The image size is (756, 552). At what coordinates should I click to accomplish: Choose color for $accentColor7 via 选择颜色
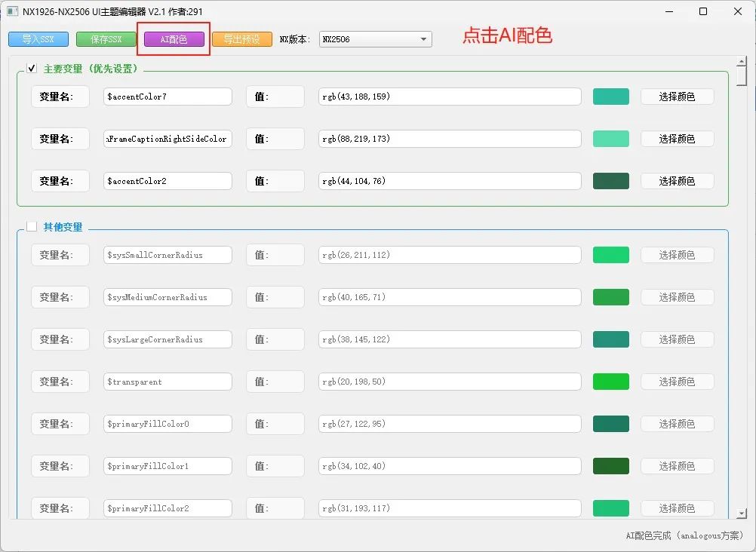pyautogui.click(x=677, y=97)
